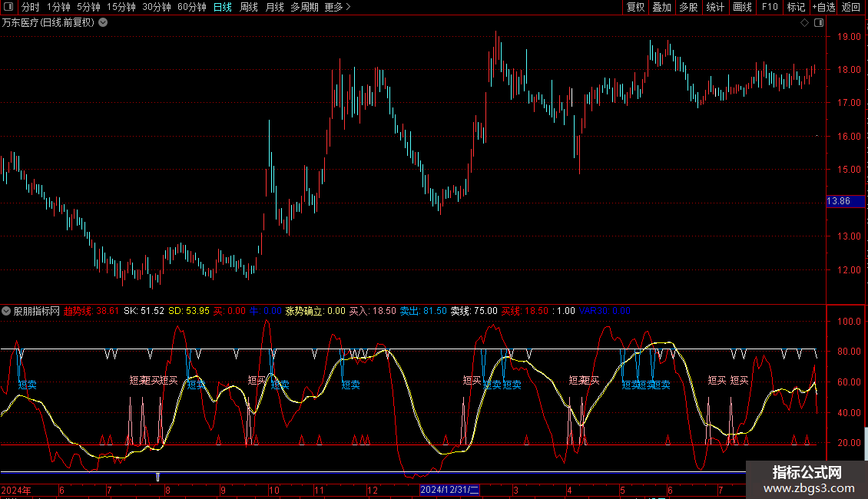Expand the 更多 more periods menu
Viewport: 868px width, 499px height.
[x=338, y=7]
